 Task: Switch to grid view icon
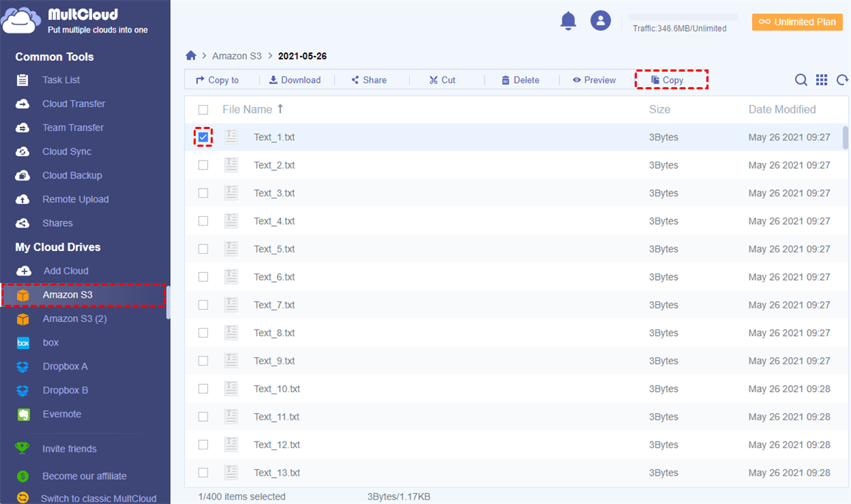click(821, 80)
